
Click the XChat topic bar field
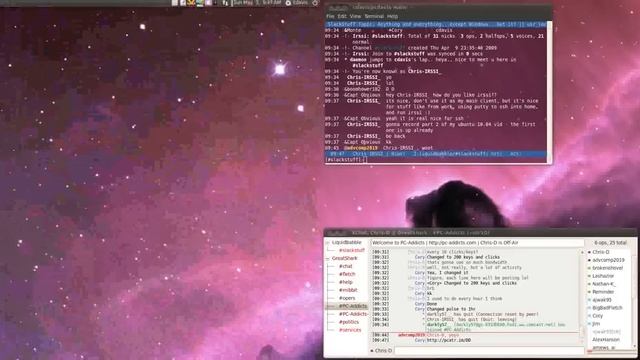pyautogui.click(x=477, y=242)
